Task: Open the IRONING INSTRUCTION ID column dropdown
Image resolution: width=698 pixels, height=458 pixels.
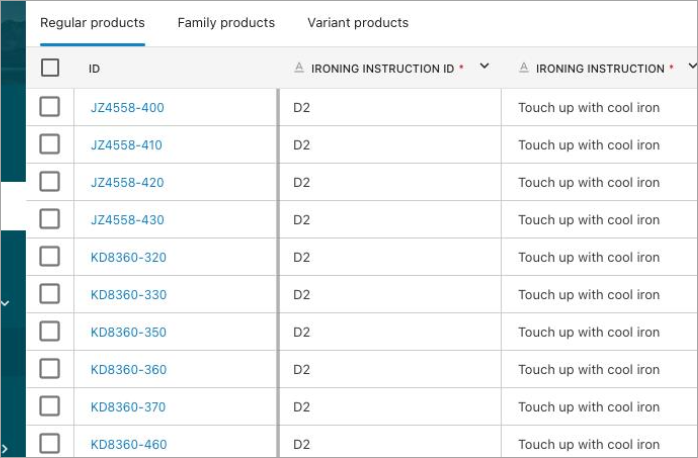Action: click(485, 67)
